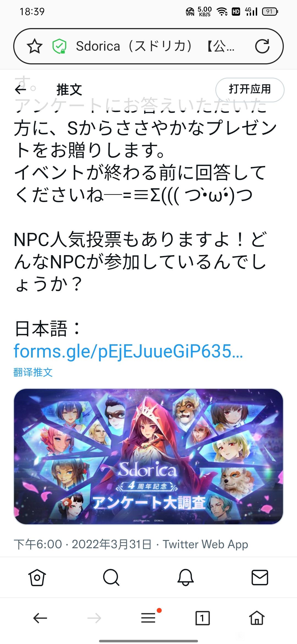297x644 pixels.
Task: Open Twitter notifications bell
Action: pos(185,577)
